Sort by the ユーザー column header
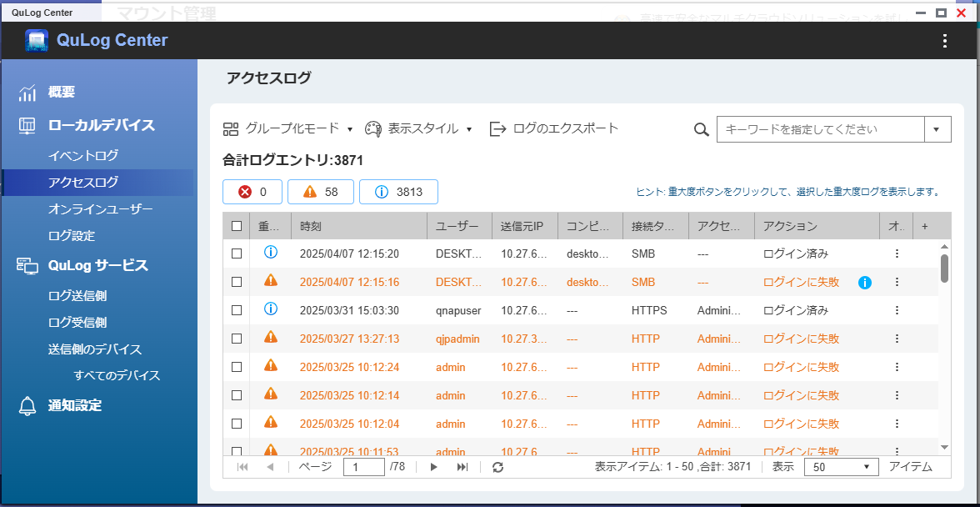 [460, 226]
